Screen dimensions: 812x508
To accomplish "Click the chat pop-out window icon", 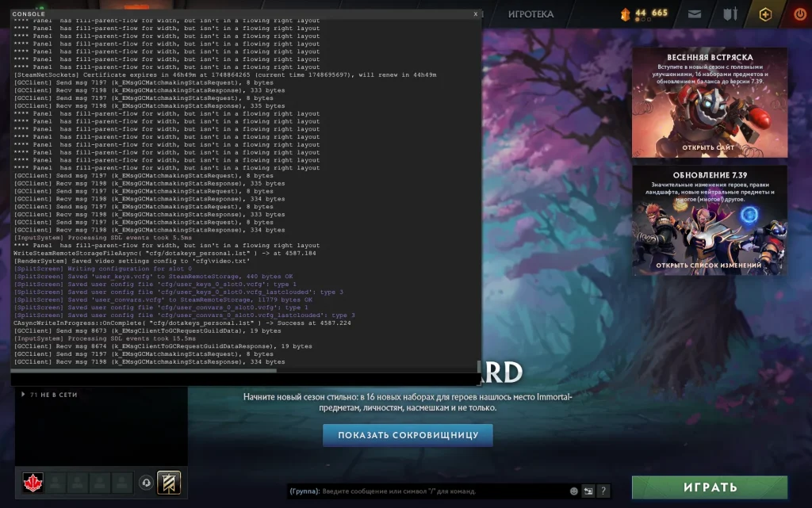I will click(x=588, y=491).
